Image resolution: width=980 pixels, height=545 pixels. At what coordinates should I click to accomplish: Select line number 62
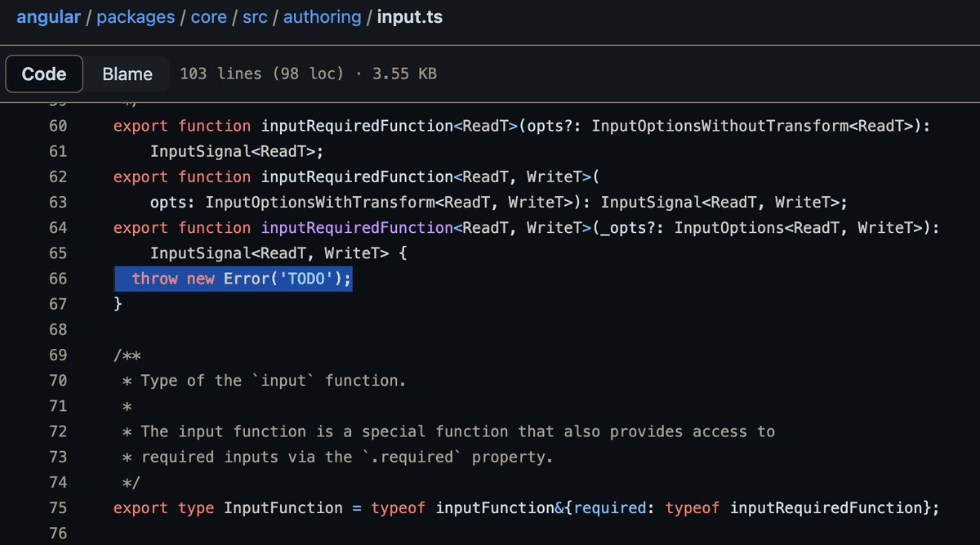pyautogui.click(x=58, y=176)
